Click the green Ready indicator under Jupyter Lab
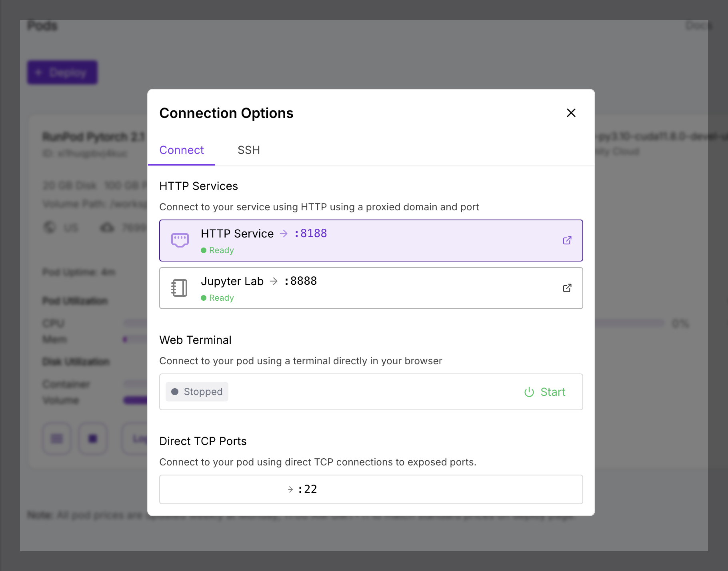The width and height of the screenshot is (728, 571). coord(205,297)
